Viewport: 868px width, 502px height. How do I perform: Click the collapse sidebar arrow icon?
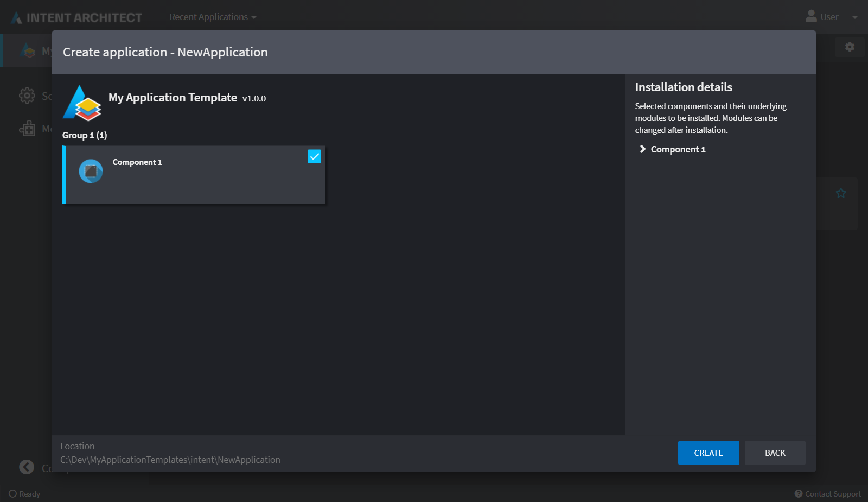click(x=27, y=467)
